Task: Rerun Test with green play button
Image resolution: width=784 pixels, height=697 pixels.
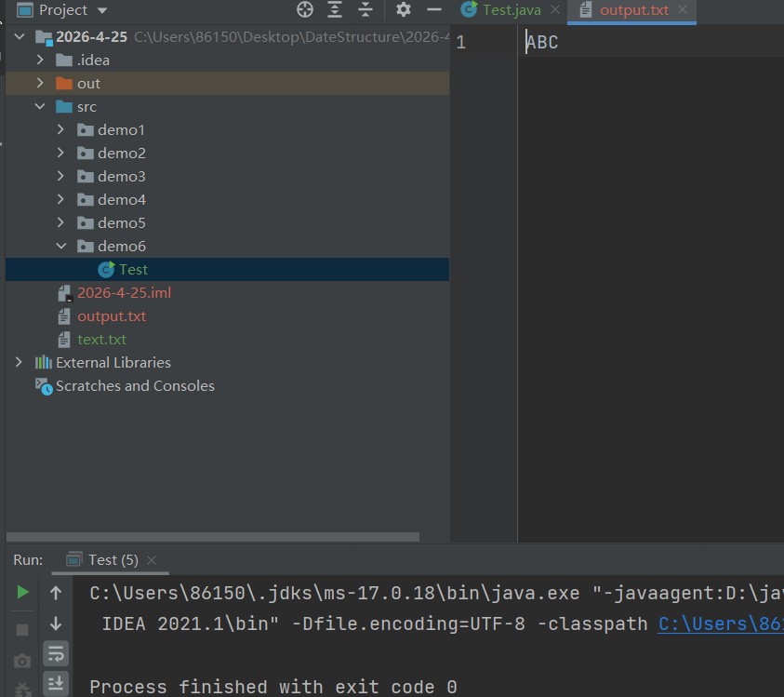Action: click(22, 592)
